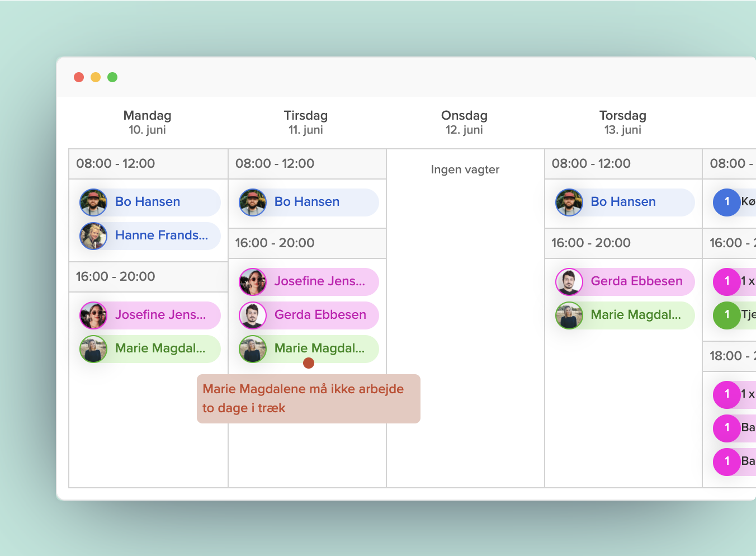Click Gerda Ebbesen avatar on Torsdag
The height and width of the screenshot is (556, 756).
click(x=569, y=282)
